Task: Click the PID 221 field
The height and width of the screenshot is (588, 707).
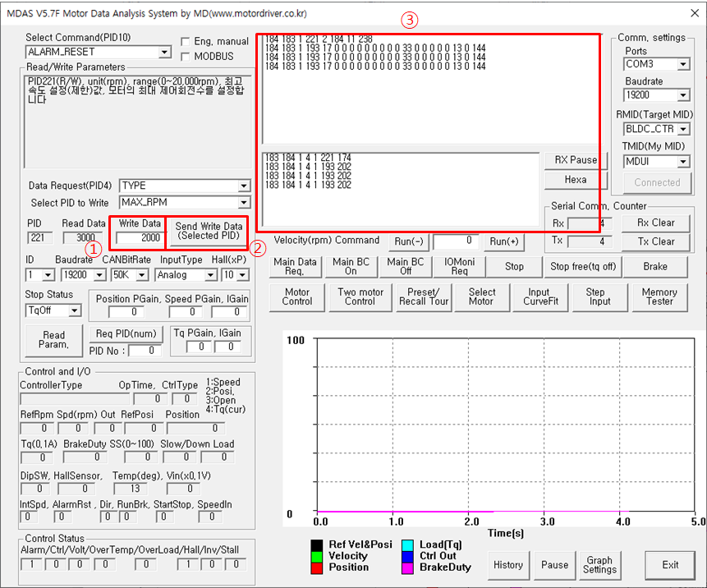Action: [x=39, y=237]
